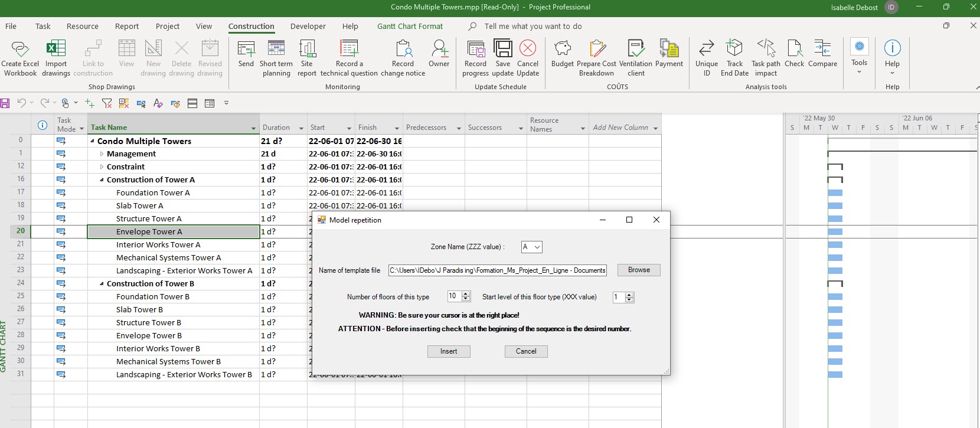Click the template file name field

coord(497,270)
